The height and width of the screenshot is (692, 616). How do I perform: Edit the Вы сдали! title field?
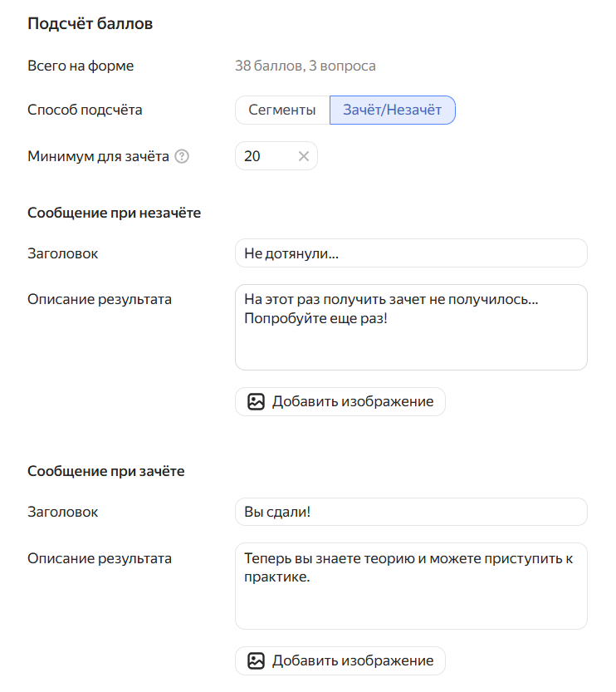click(x=411, y=512)
